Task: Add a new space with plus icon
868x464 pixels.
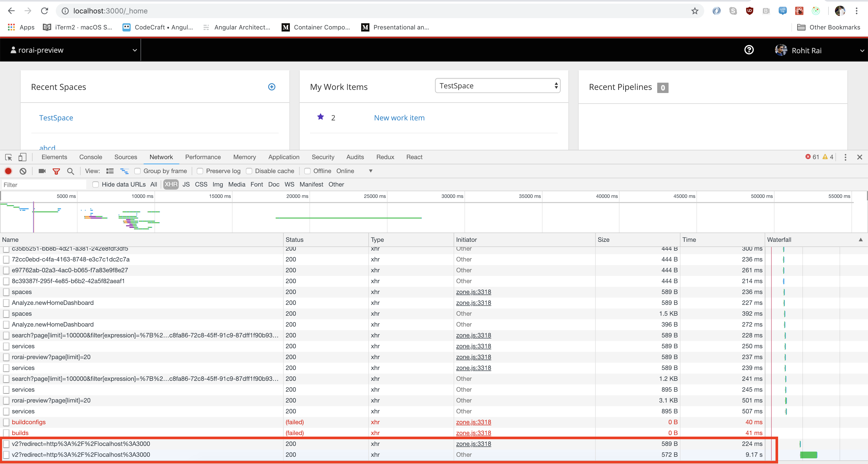Action: [x=272, y=87]
